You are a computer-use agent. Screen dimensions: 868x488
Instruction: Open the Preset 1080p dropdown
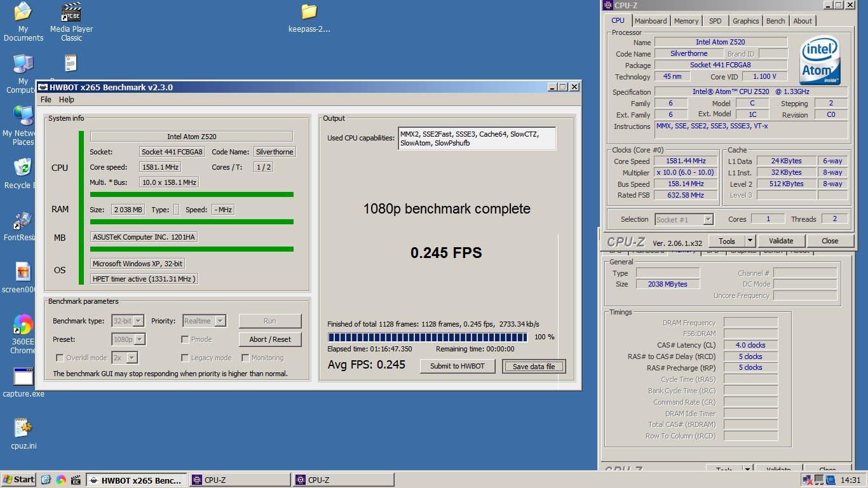point(129,339)
